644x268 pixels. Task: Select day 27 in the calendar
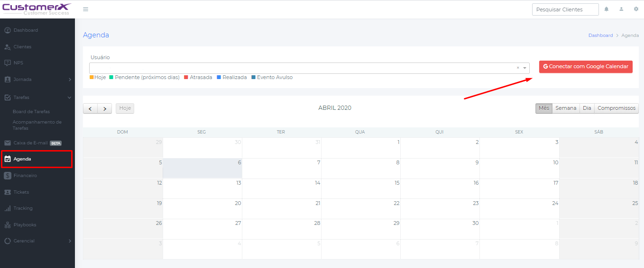click(x=202, y=229)
